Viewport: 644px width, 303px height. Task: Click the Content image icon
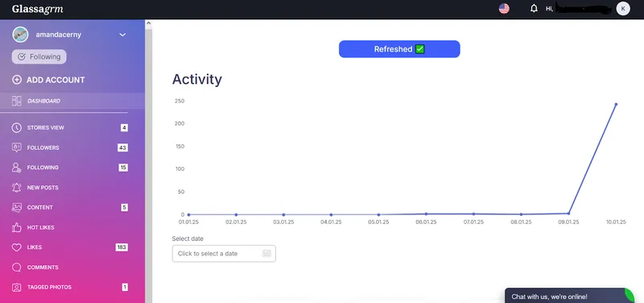tap(16, 208)
